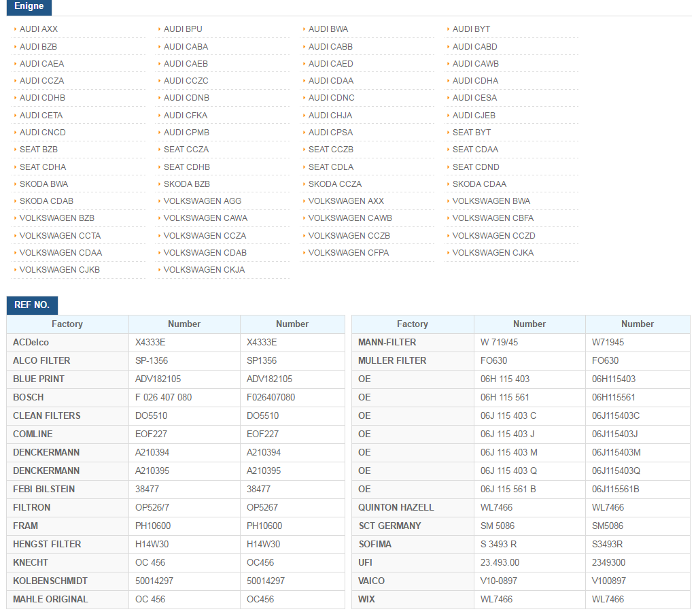Click the AUDI BYT engine link

click(x=472, y=29)
